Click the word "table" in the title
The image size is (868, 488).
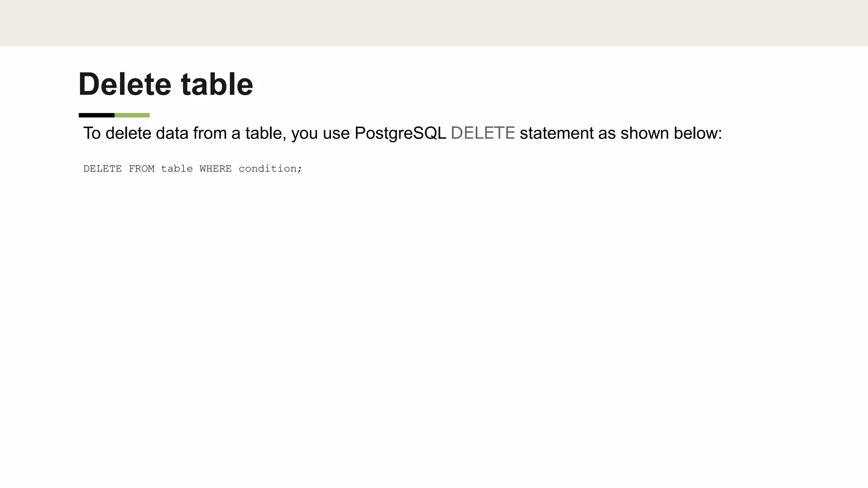click(x=217, y=84)
